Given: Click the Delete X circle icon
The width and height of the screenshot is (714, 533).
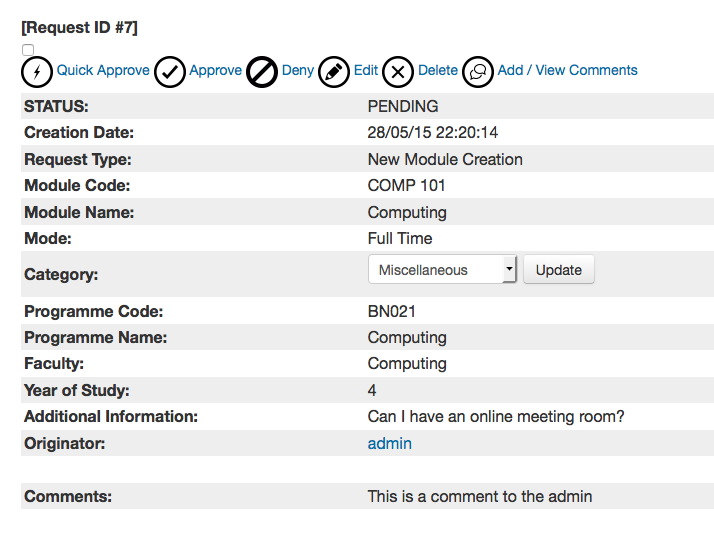Looking at the screenshot, I should point(398,72).
